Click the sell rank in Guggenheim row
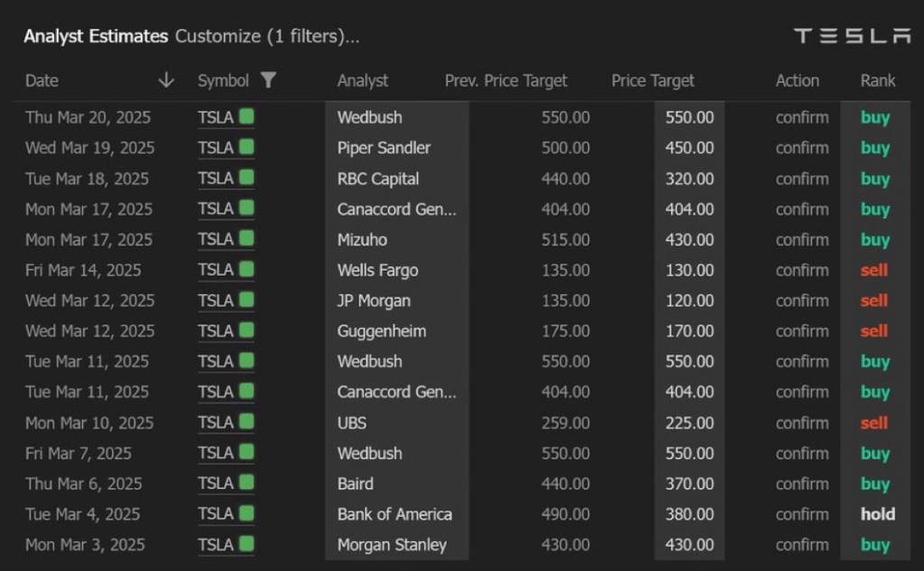This screenshot has height=571, width=924. (x=873, y=331)
